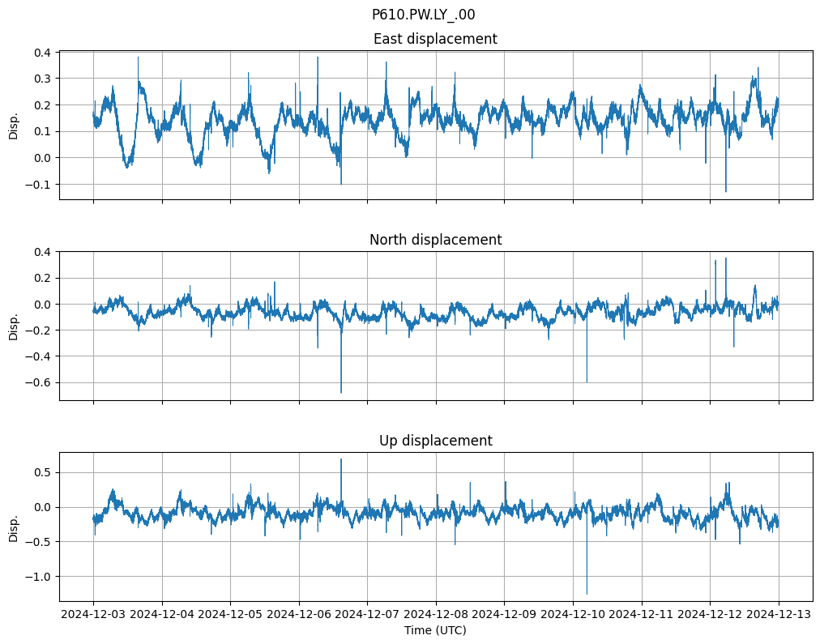Click the lowest spike in East displacement plot
820x644 pixels.
[725, 190]
